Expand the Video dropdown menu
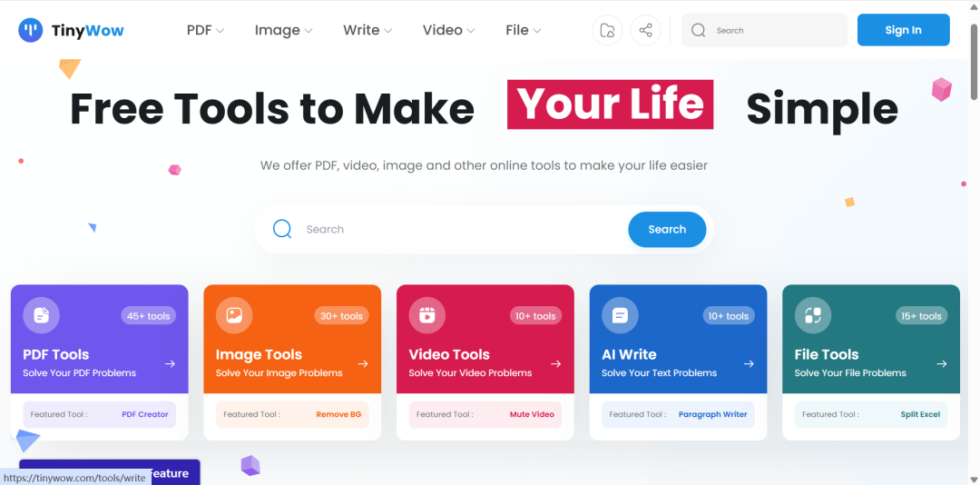The width and height of the screenshot is (980, 485). coord(448,30)
